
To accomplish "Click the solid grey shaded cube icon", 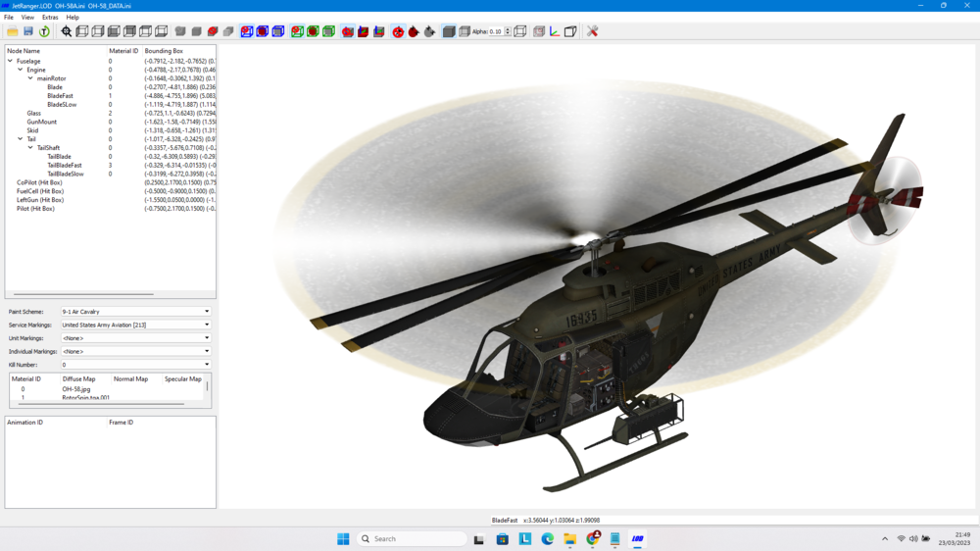I will click(x=449, y=31).
